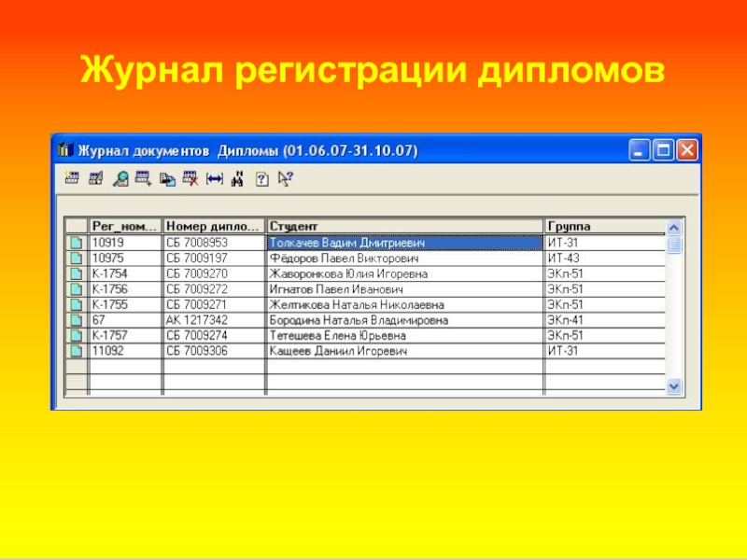The width and height of the screenshot is (747, 560).
Task: Click the scrollbar up arrow
Action: pyautogui.click(x=673, y=228)
